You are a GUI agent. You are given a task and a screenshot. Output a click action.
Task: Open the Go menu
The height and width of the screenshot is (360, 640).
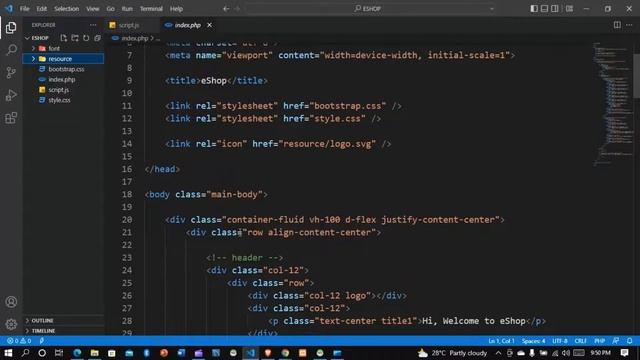[111, 9]
